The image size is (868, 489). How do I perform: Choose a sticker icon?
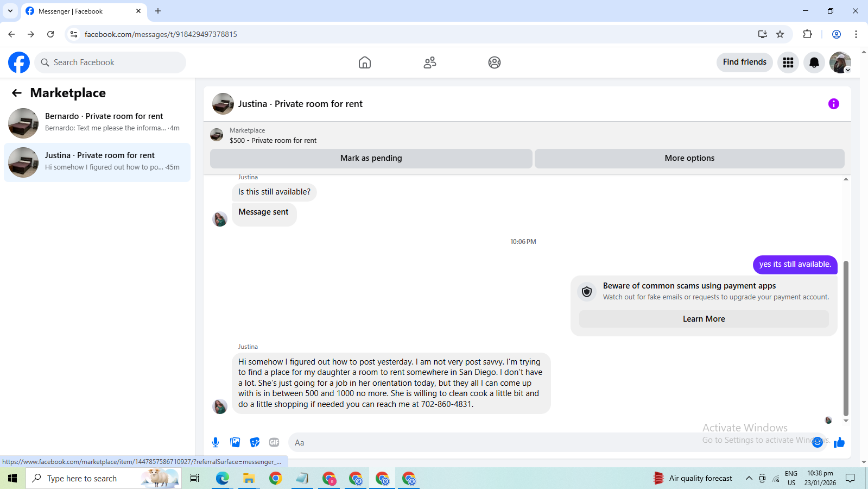[x=255, y=442]
